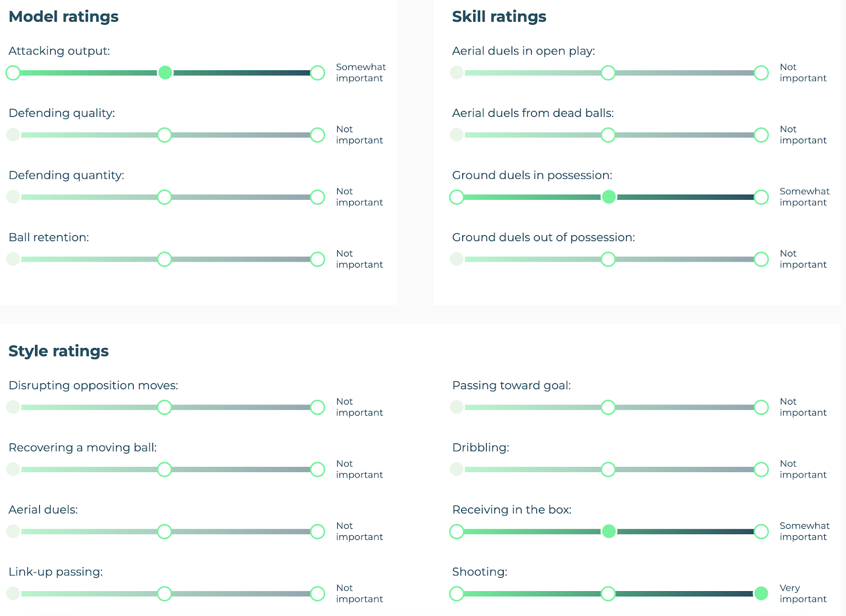Set Ground duels in possession to rightmost stop
846x616 pixels.
(761, 197)
